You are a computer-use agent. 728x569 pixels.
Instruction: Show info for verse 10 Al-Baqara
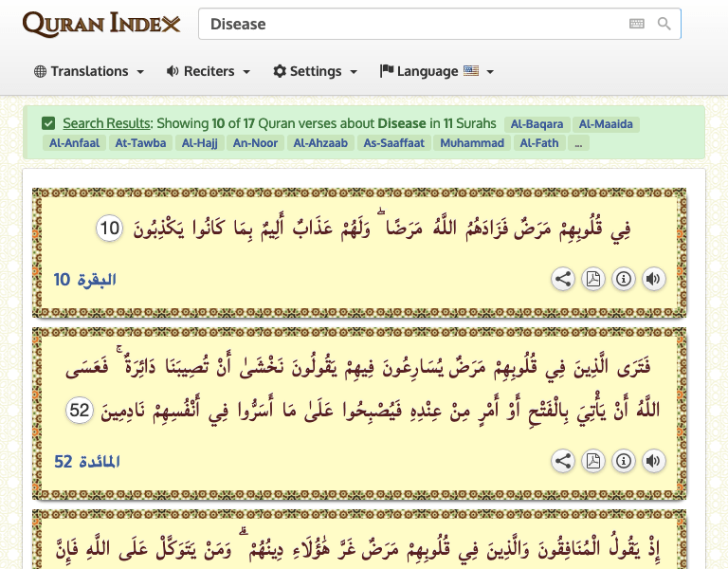[624, 279]
